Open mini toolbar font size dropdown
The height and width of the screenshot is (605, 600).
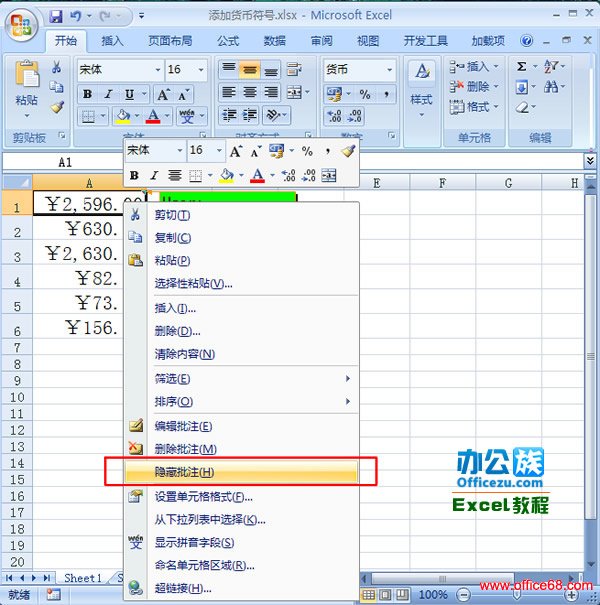pyautogui.click(x=219, y=150)
